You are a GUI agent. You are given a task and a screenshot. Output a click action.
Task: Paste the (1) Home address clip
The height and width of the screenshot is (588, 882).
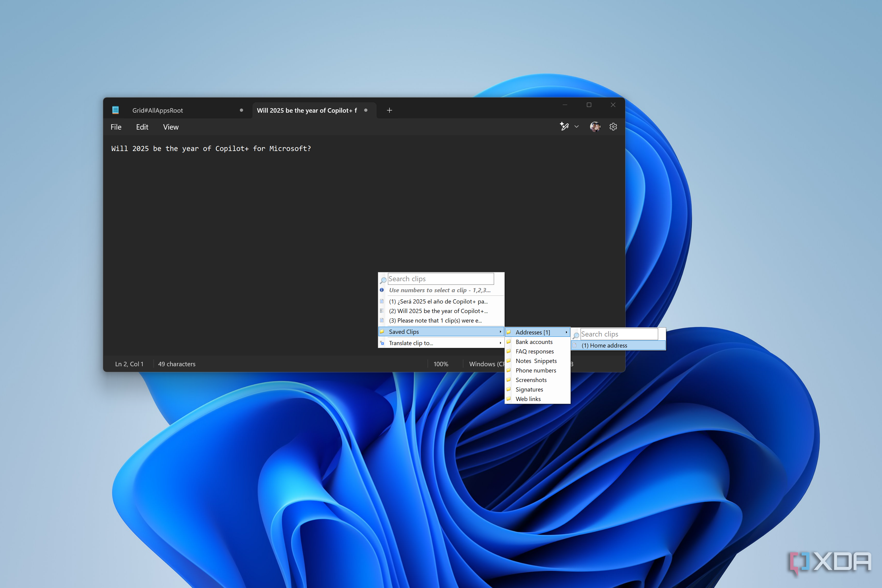click(x=618, y=345)
